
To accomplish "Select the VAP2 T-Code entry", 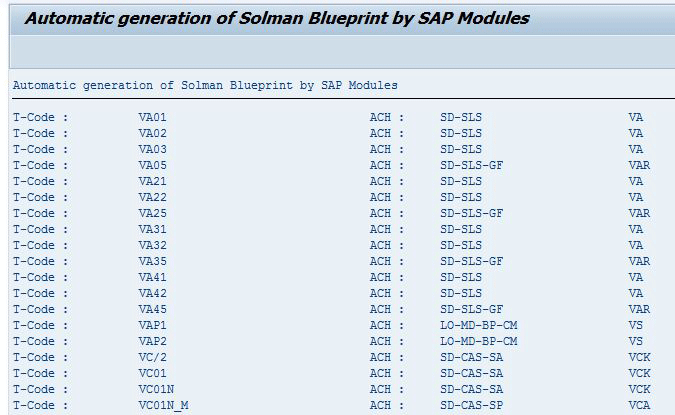I will (x=152, y=341).
